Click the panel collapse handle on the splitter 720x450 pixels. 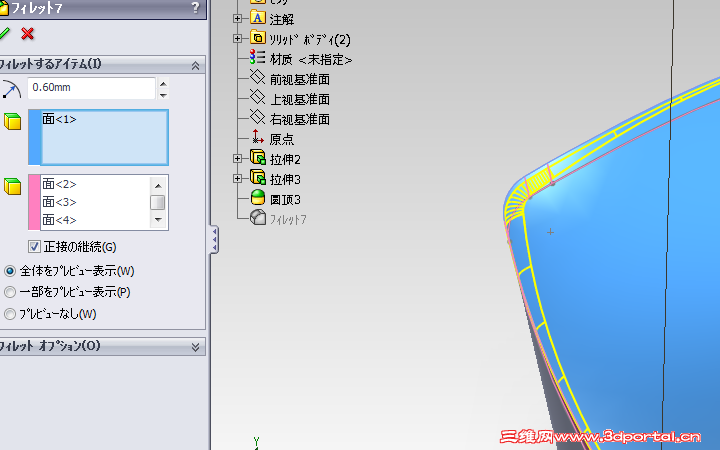214,239
